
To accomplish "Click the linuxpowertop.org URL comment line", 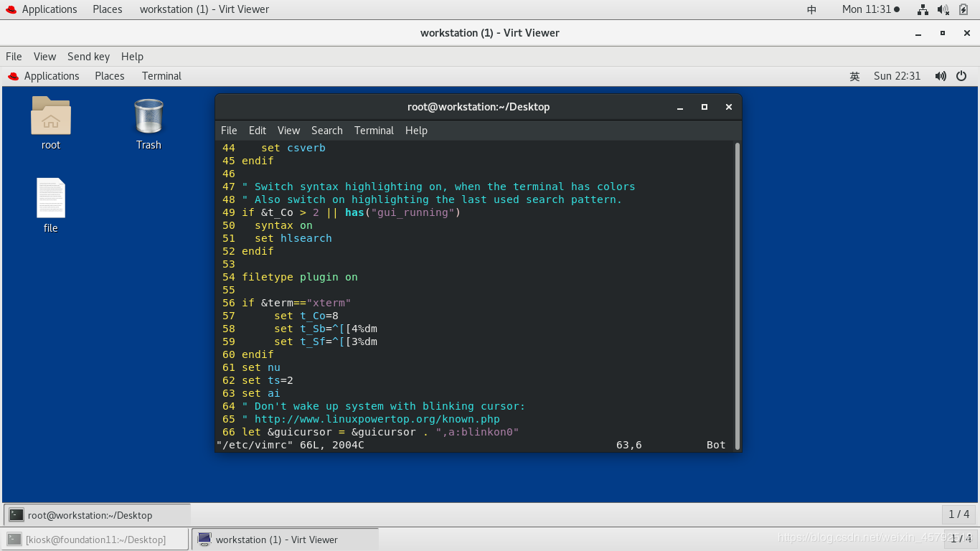I will [371, 419].
